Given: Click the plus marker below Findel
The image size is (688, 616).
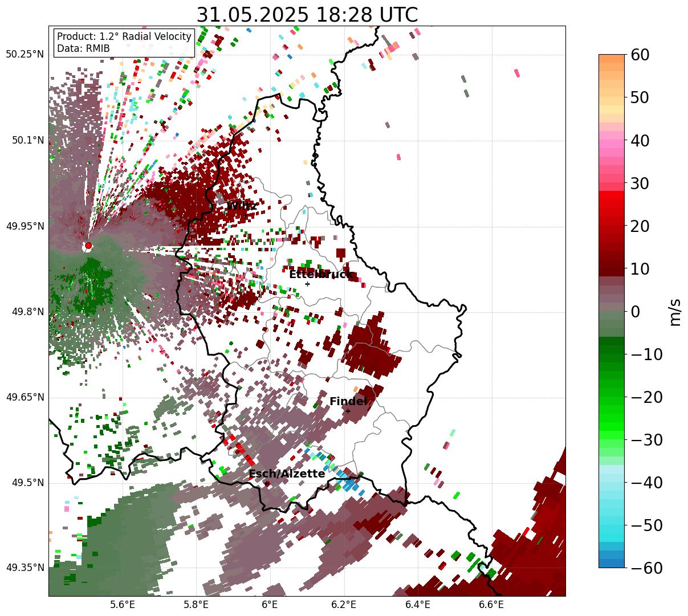Looking at the screenshot, I should pos(348,411).
